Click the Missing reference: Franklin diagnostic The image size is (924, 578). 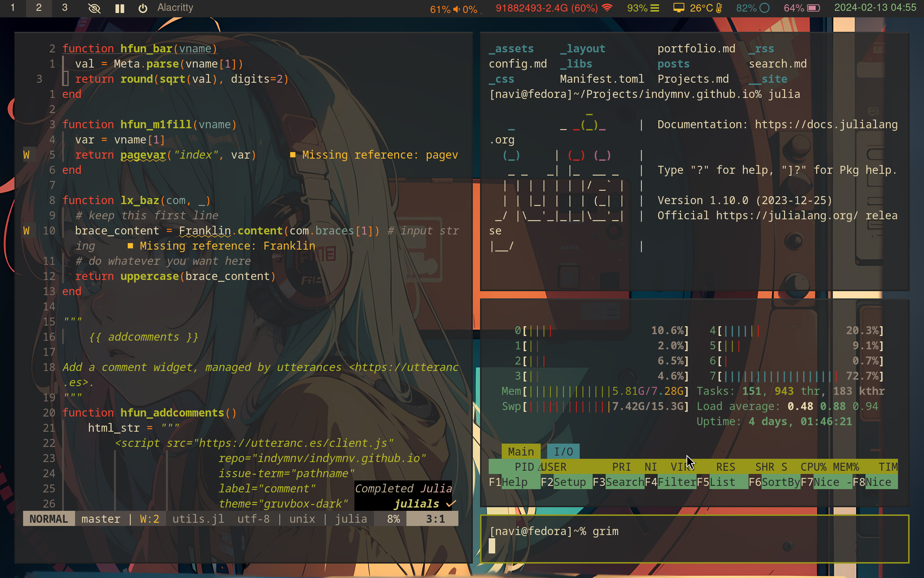click(222, 246)
